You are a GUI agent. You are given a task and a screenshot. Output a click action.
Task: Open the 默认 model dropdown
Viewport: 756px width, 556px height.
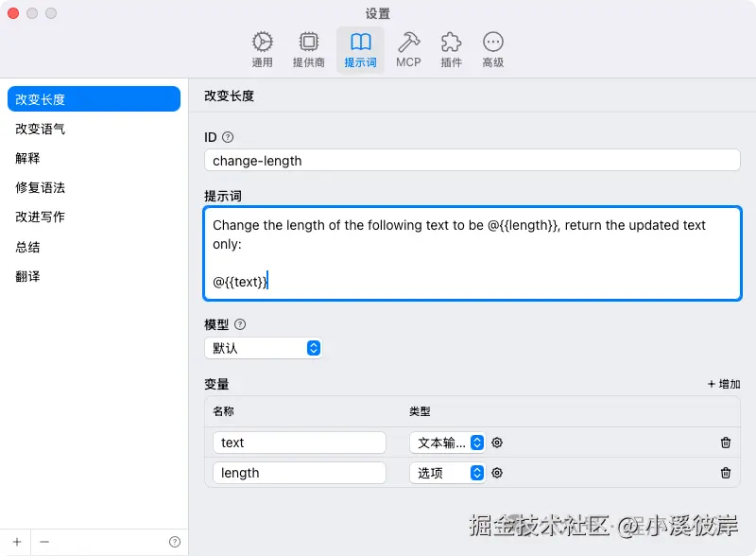pos(264,348)
